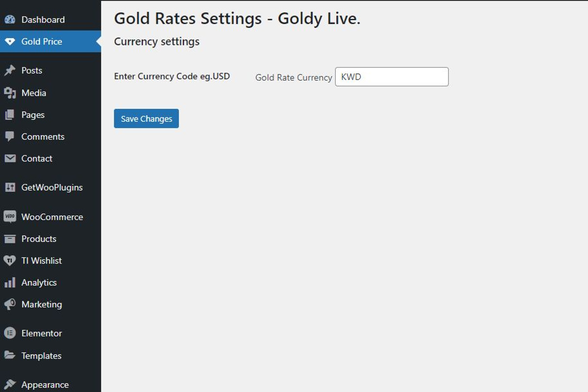Click the Media library icon
The image size is (588, 392).
(10, 93)
